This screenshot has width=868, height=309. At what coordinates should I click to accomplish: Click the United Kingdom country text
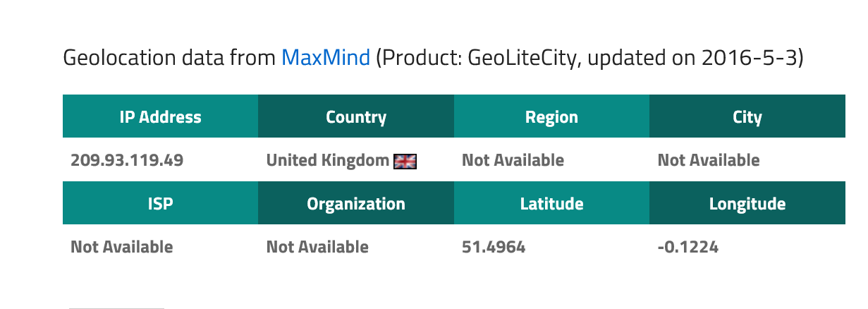pyautogui.click(x=327, y=160)
